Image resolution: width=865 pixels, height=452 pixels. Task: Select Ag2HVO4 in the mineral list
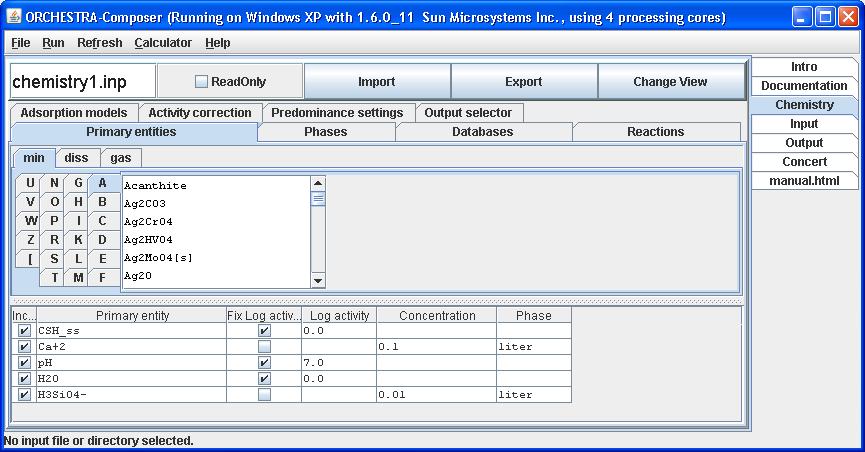[x=216, y=240]
